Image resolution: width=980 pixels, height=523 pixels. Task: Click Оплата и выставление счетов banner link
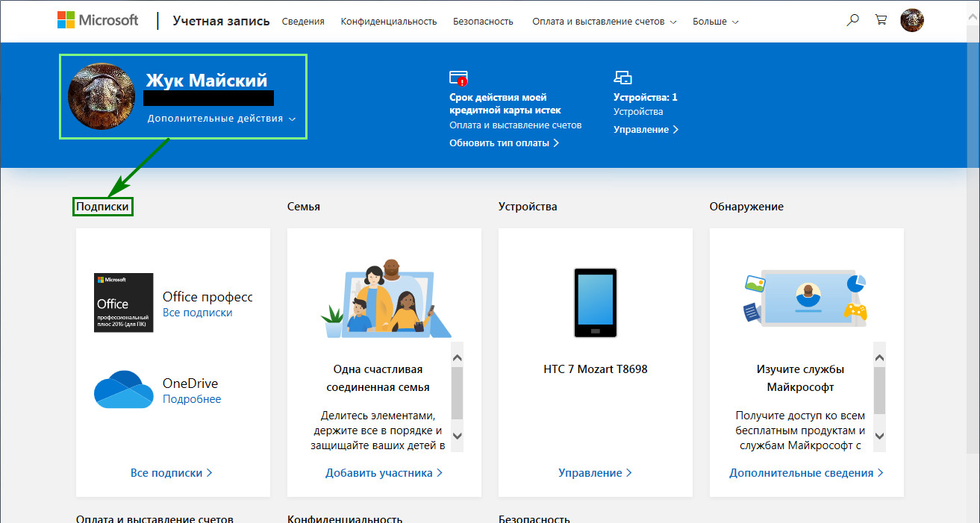pos(516,125)
